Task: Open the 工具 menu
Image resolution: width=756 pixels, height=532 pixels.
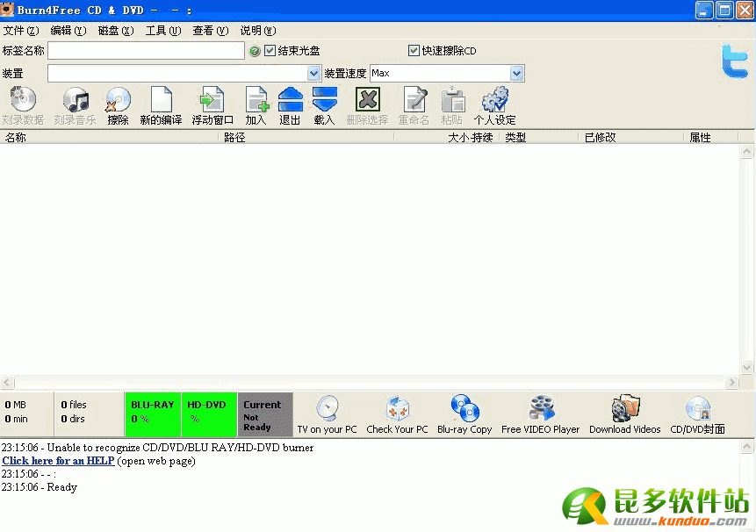Action: (162, 31)
